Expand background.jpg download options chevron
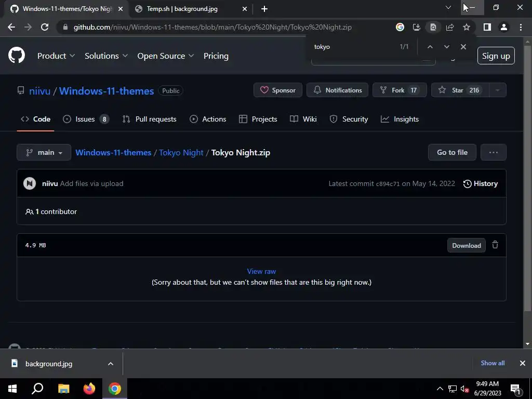The image size is (532, 399). click(111, 364)
